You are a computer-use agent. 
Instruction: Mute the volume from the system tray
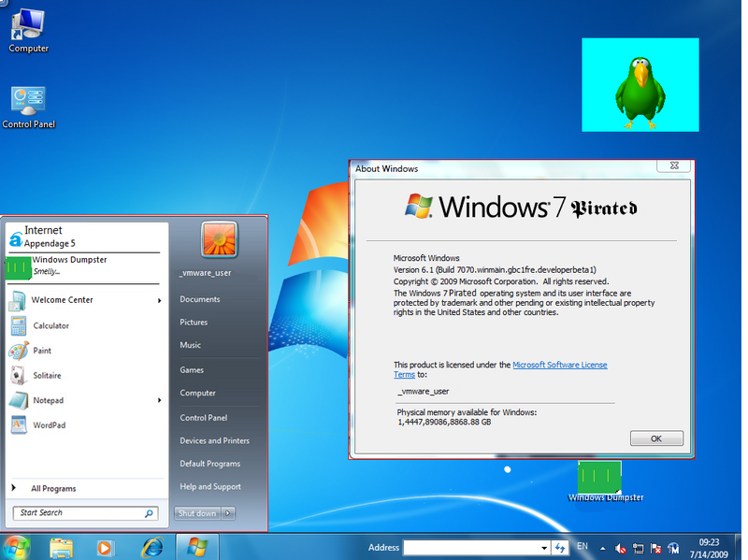click(620, 548)
